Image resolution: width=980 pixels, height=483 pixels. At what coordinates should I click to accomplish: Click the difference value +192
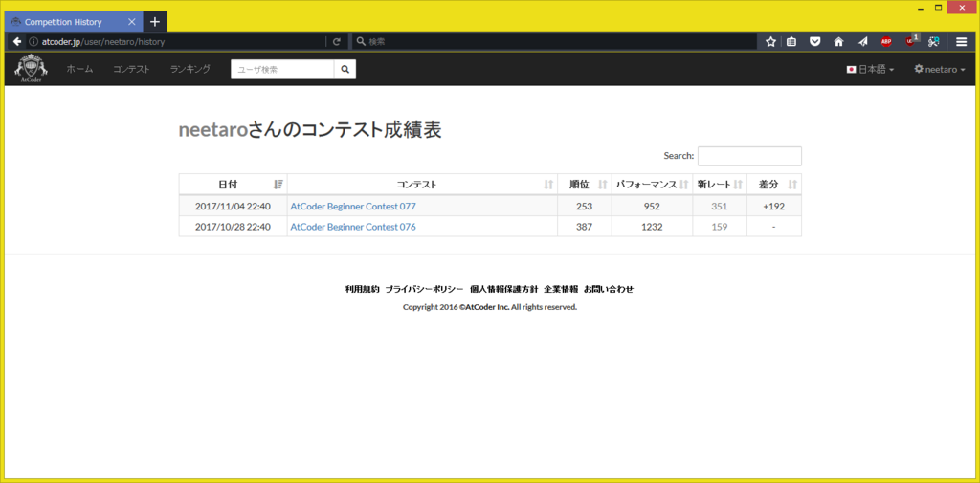tap(773, 207)
